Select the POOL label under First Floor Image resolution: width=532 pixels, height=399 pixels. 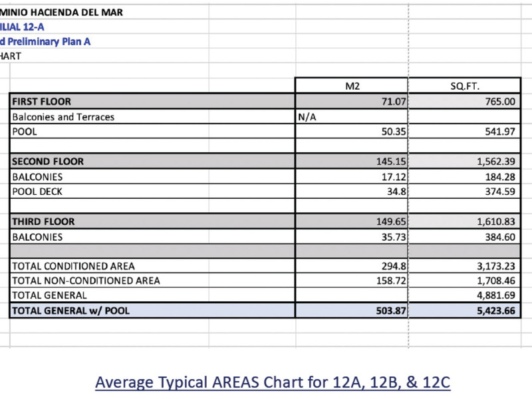(152, 131)
